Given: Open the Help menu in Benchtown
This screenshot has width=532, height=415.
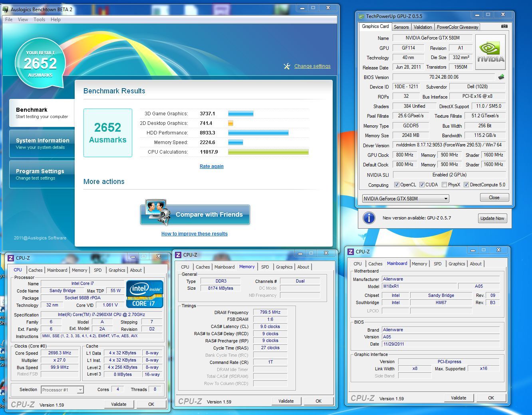Looking at the screenshot, I should [56, 20].
